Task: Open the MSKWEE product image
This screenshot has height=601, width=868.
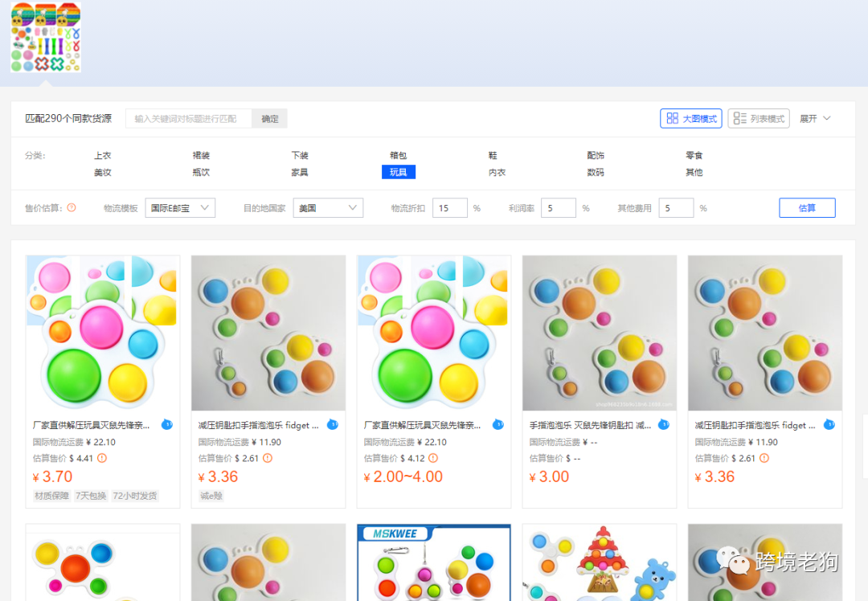Action: (434, 562)
